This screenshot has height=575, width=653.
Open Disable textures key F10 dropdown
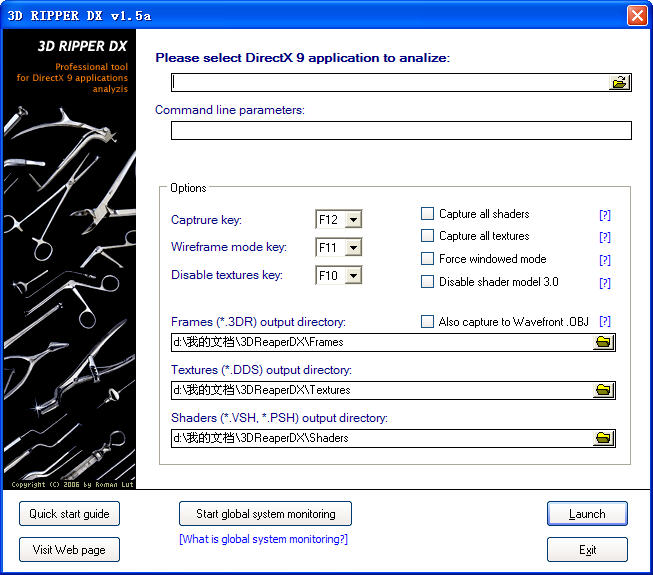click(353, 275)
